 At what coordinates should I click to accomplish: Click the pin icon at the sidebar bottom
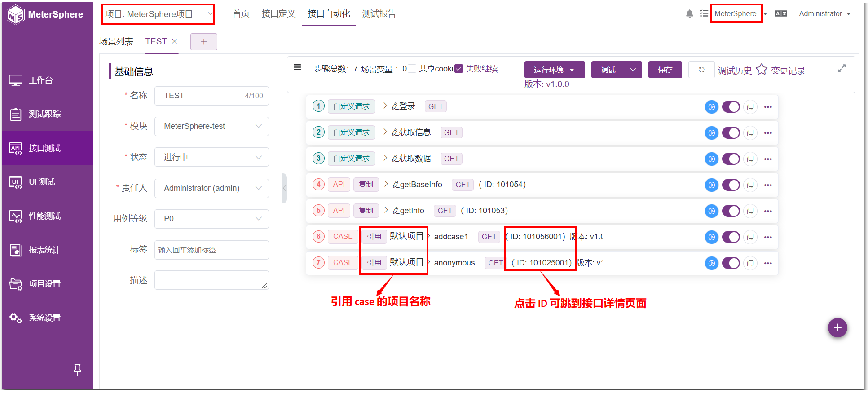coord(77,370)
